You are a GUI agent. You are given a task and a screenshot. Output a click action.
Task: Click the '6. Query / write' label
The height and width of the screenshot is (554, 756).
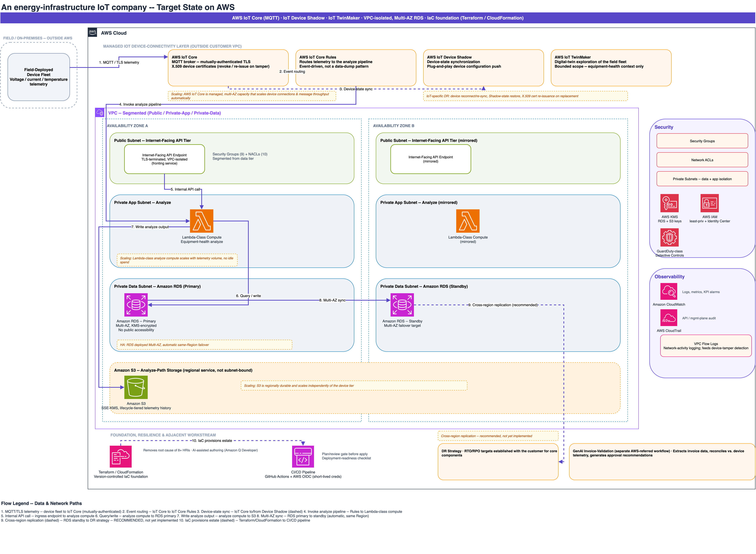(248, 296)
